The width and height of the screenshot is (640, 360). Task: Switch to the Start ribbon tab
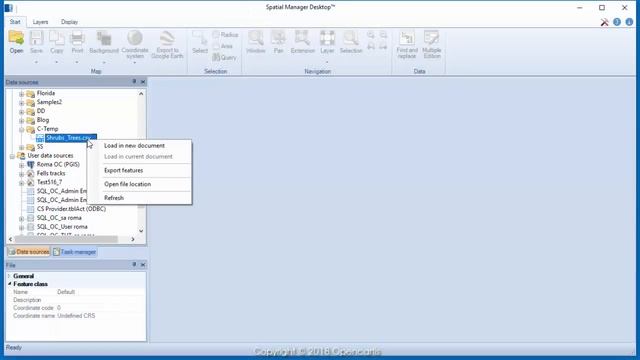15,22
